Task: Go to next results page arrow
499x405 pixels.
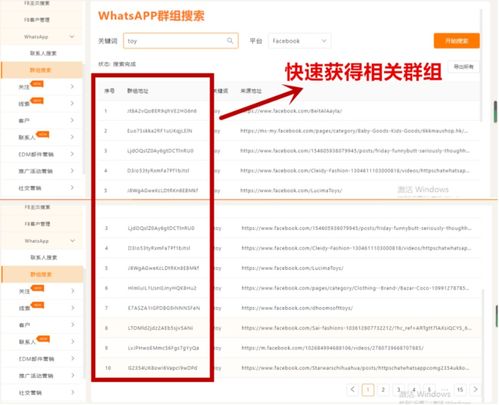Action: point(475,389)
